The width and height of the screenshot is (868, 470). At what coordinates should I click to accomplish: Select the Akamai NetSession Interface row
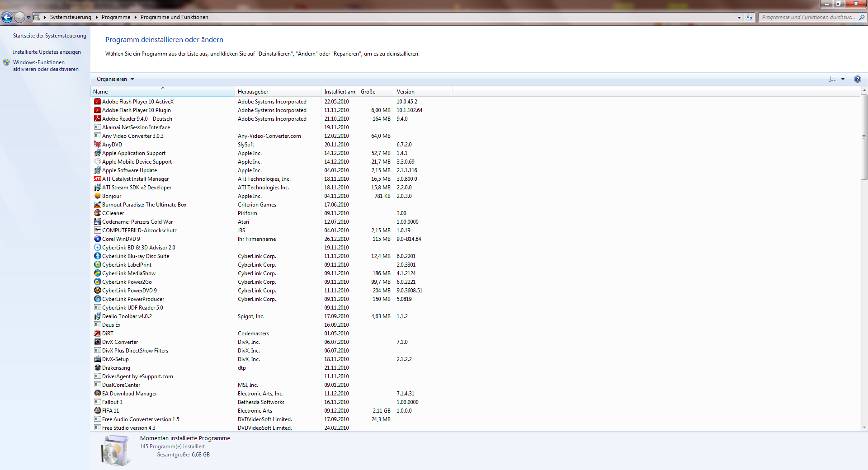pos(271,127)
